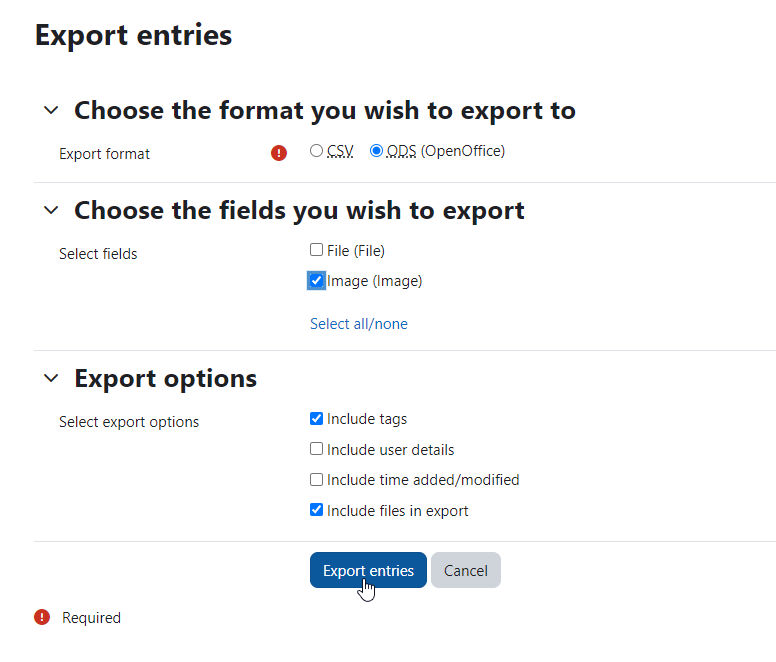
Task: Select the ODS (OpenOffice) radio button
Action: click(376, 150)
